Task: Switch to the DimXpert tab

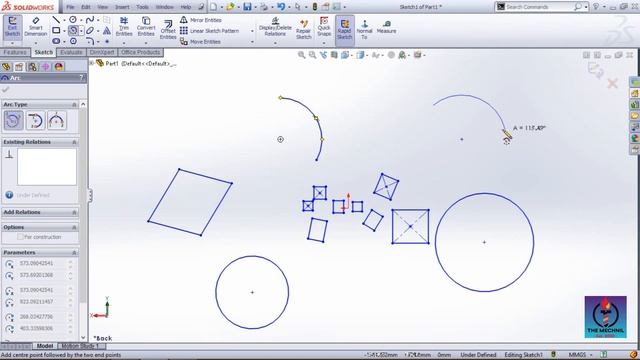Action: (102, 52)
